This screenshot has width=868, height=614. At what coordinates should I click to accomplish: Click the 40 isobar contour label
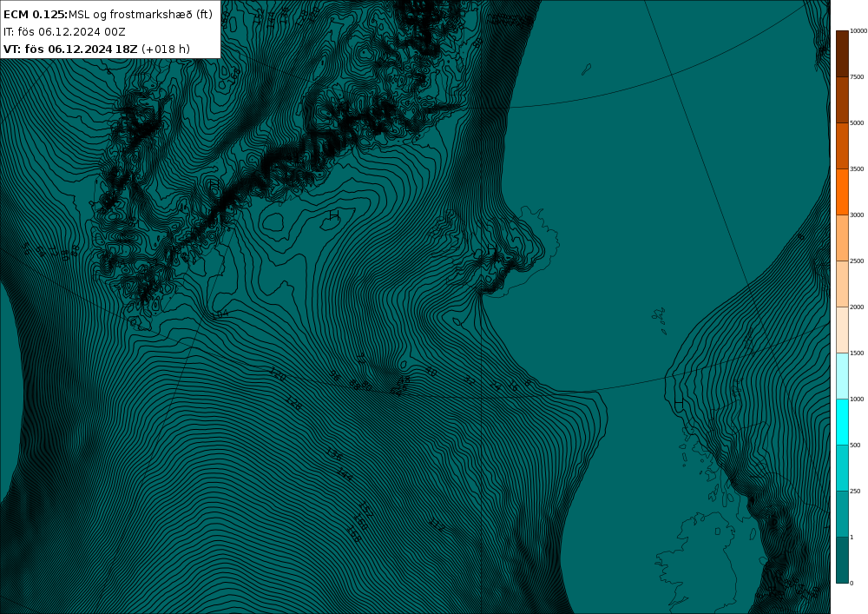click(x=431, y=372)
